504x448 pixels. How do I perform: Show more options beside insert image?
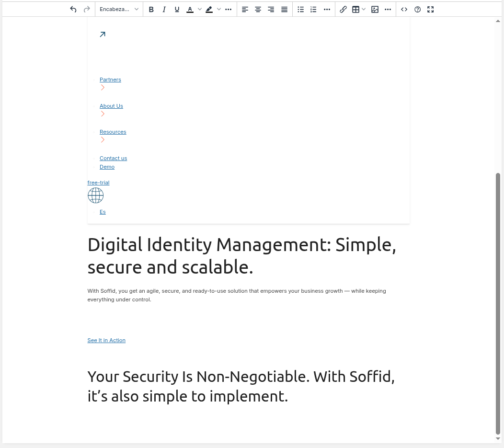tap(388, 9)
